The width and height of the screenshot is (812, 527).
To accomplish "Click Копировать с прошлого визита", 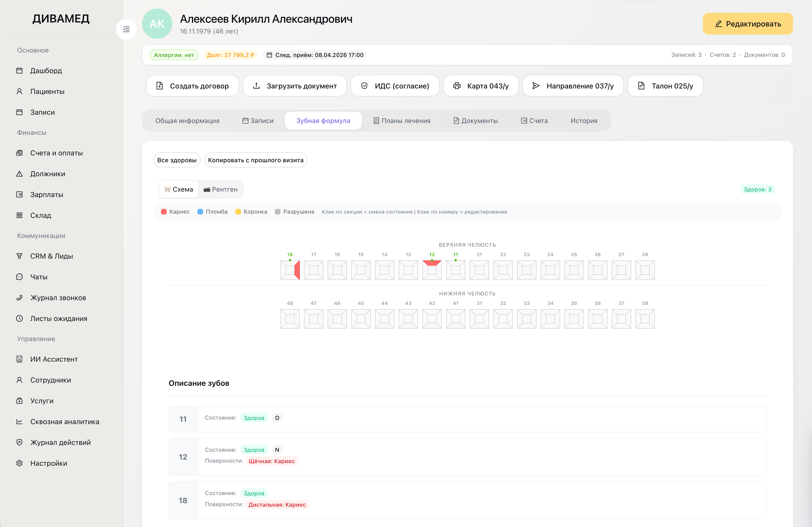I will click(x=255, y=160).
